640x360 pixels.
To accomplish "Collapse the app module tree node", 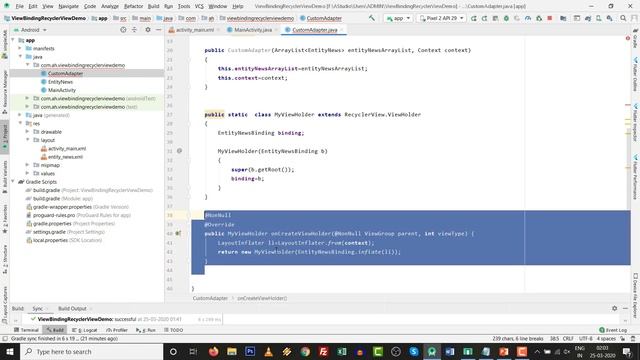I will pyautogui.click(x=13, y=40).
